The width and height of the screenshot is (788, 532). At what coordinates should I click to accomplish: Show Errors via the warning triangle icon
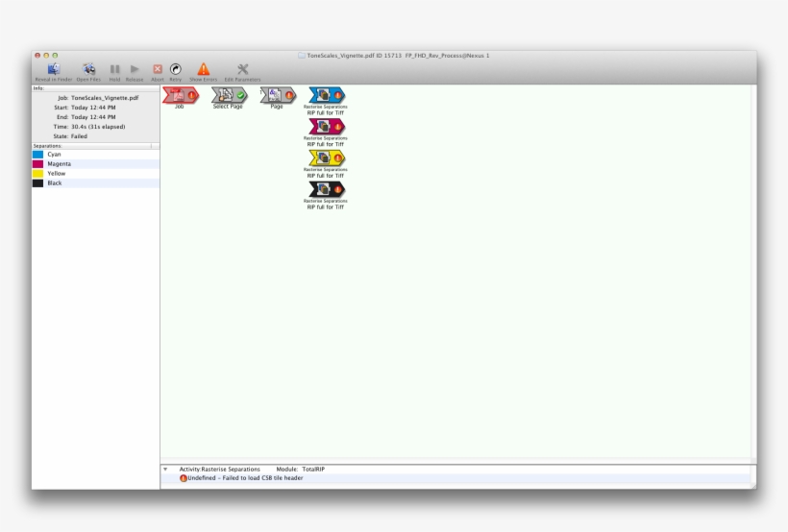[204, 69]
